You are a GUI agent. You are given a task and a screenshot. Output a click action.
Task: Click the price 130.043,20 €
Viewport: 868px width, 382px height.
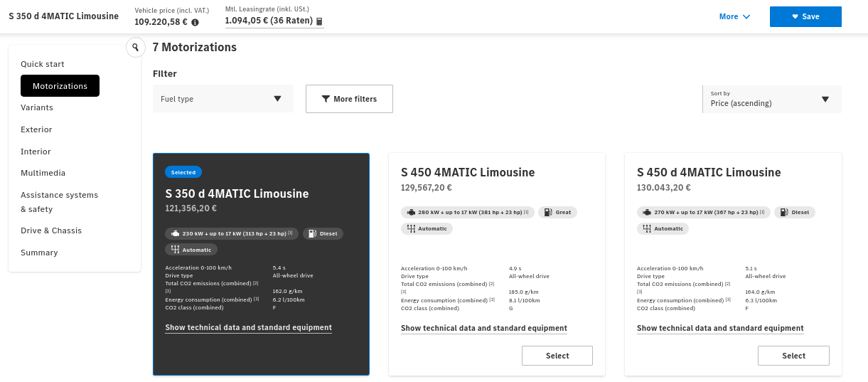coord(663,188)
